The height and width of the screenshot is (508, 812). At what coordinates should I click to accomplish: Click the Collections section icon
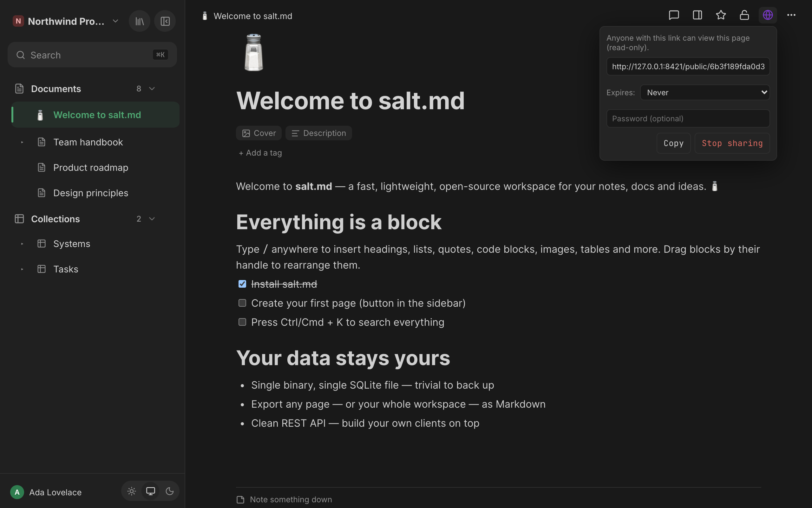point(19,219)
